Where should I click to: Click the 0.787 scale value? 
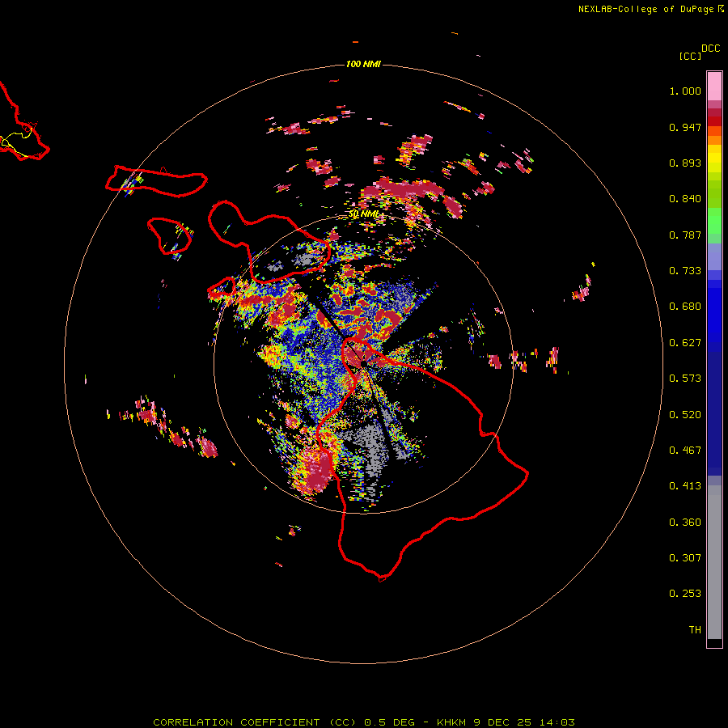685,235
